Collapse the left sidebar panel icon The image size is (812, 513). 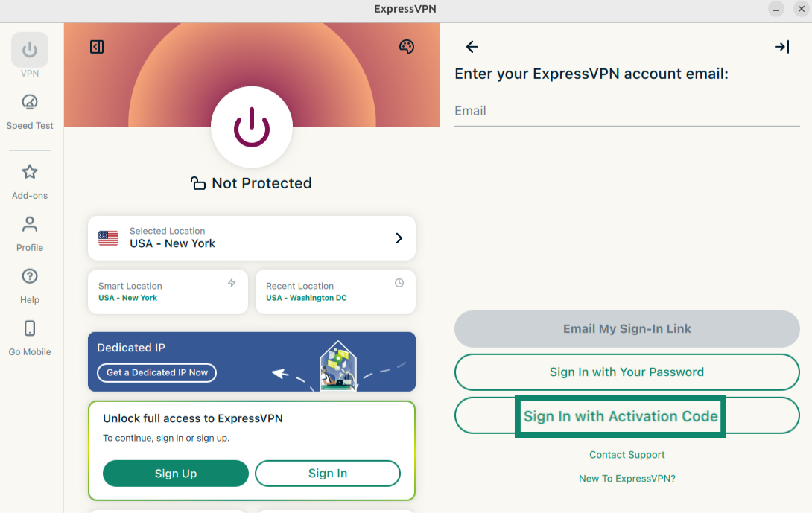tap(97, 47)
